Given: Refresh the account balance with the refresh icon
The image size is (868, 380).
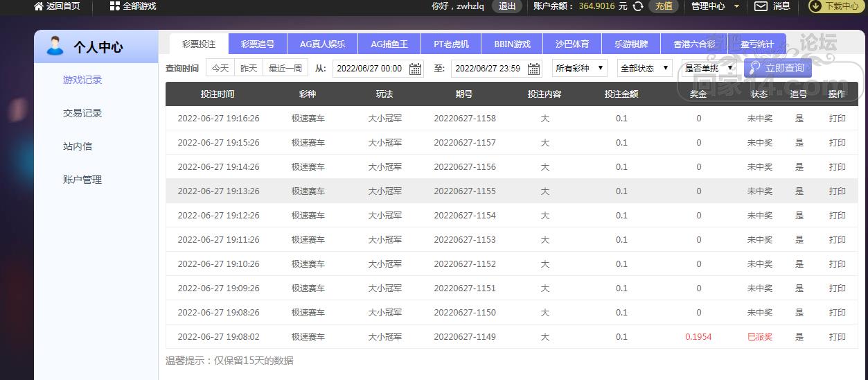Looking at the screenshot, I should (x=638, y=6).
